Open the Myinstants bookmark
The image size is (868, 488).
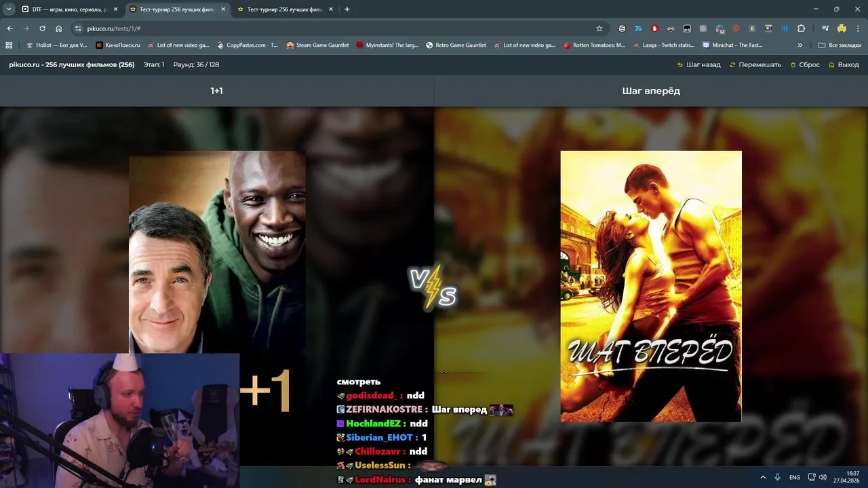tap(387, 45)
